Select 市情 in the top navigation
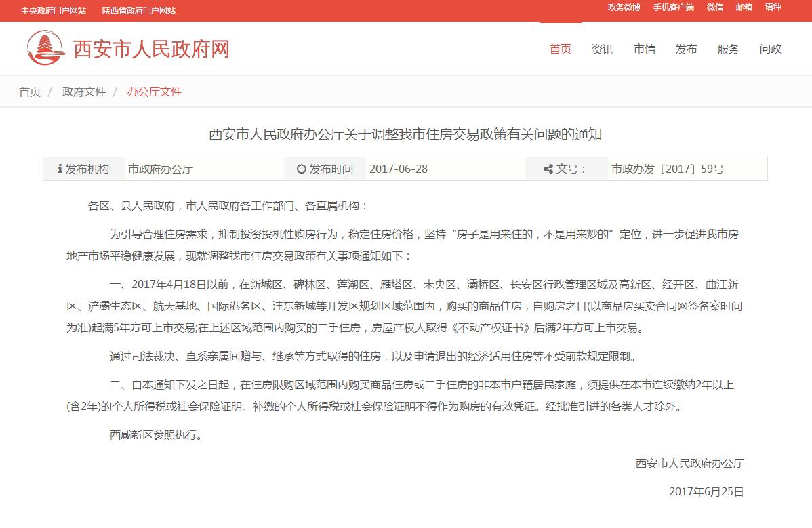The height and width of the screenshot is (528, 812). tap(645, 49)
